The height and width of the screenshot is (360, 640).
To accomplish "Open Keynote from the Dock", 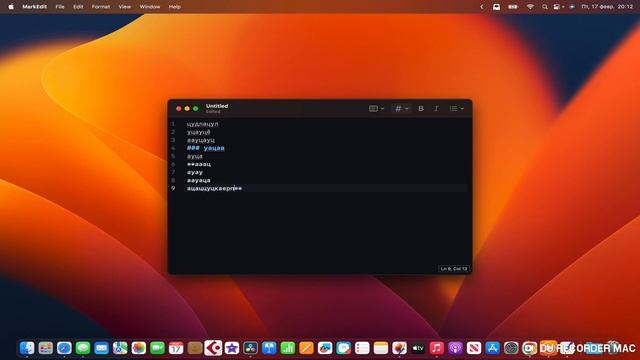I will click(x=269, y=348).
